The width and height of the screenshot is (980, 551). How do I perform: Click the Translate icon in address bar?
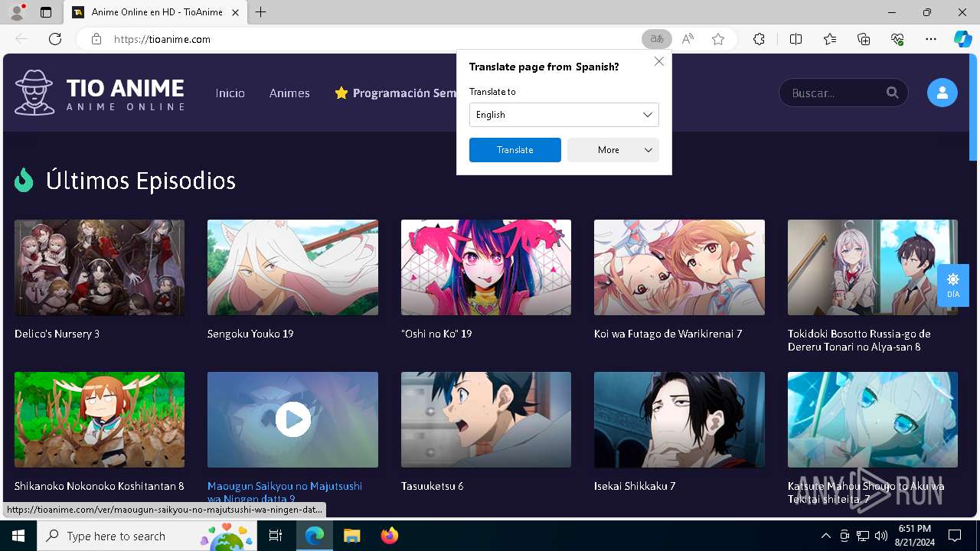(x=656, y=39)
